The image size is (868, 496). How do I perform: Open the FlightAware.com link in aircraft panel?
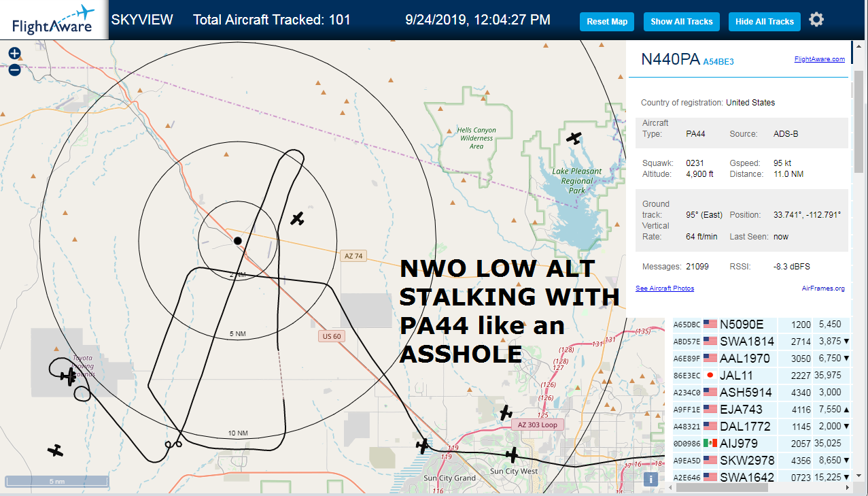(819, 59)
